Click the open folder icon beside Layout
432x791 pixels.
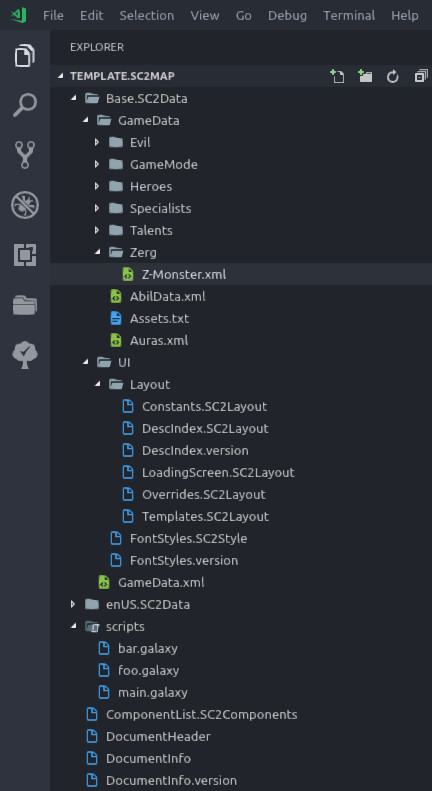pyautogui.click(x=116, y=384)
